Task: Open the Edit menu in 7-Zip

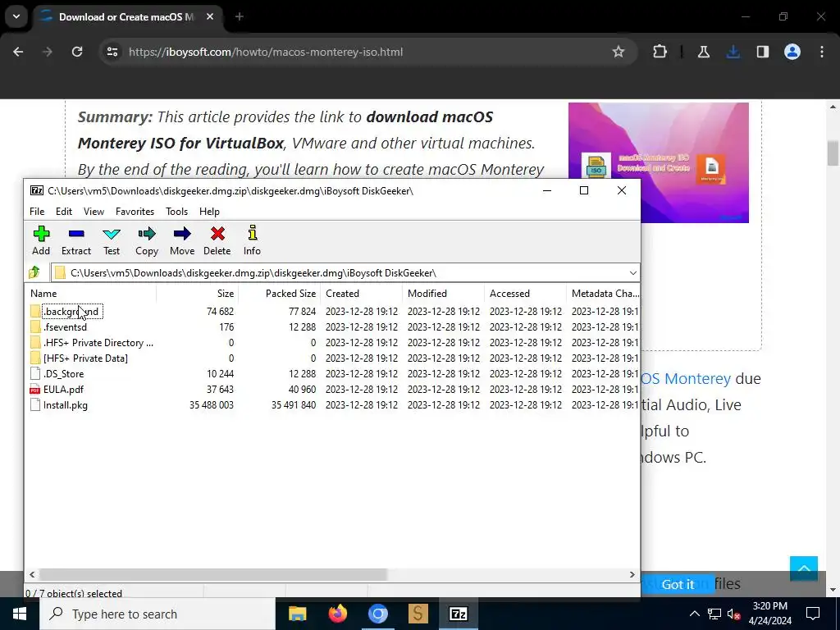Action: pyautogui.click(x=64, y=212)
